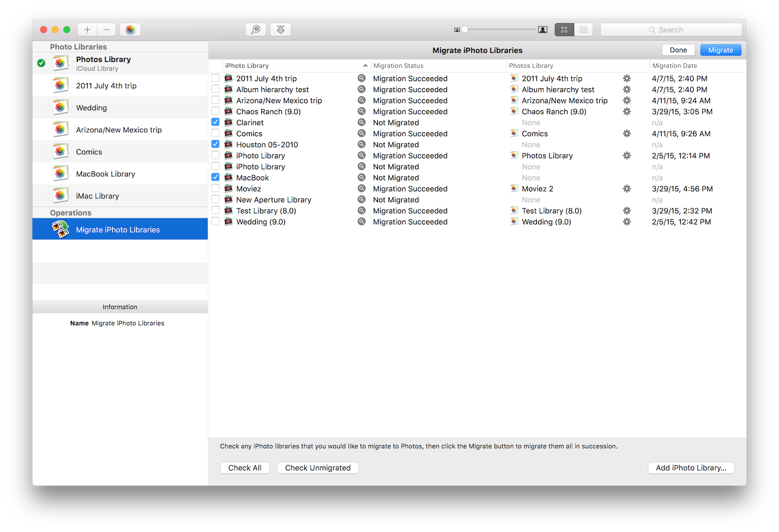The width and height of the screenshot is (779, 532).
Task: Click the gear icon in the Wedding (9.0) row
Action: point(627,222)
